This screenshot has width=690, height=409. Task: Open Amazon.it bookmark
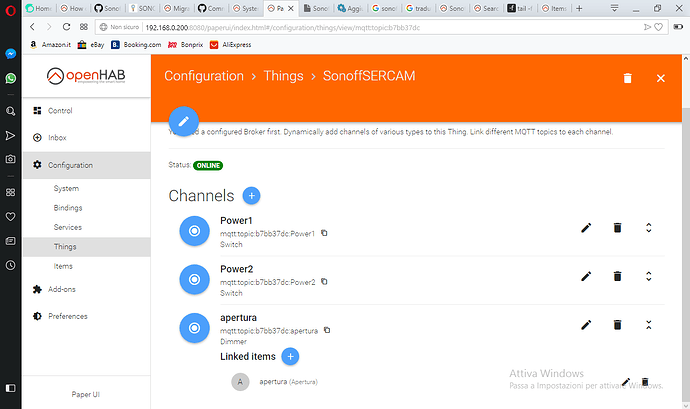[50, 44]
